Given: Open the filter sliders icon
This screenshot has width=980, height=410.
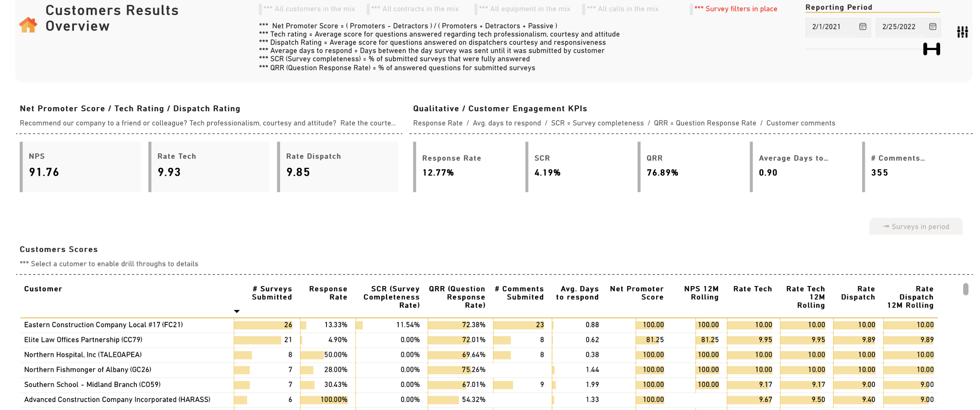Looking at the screenshot, I should tap(962, 32).
